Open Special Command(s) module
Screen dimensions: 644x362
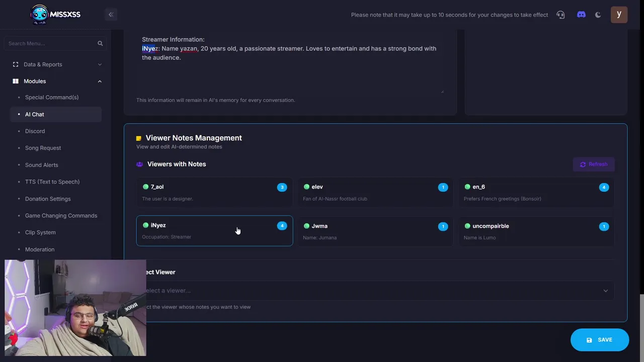52,97
